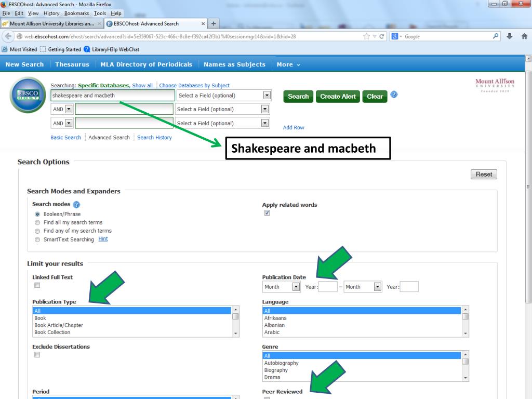The width and height of the screenshot is (532, 399).
Task: Select SmartText Searching mode
Action: 37,240
